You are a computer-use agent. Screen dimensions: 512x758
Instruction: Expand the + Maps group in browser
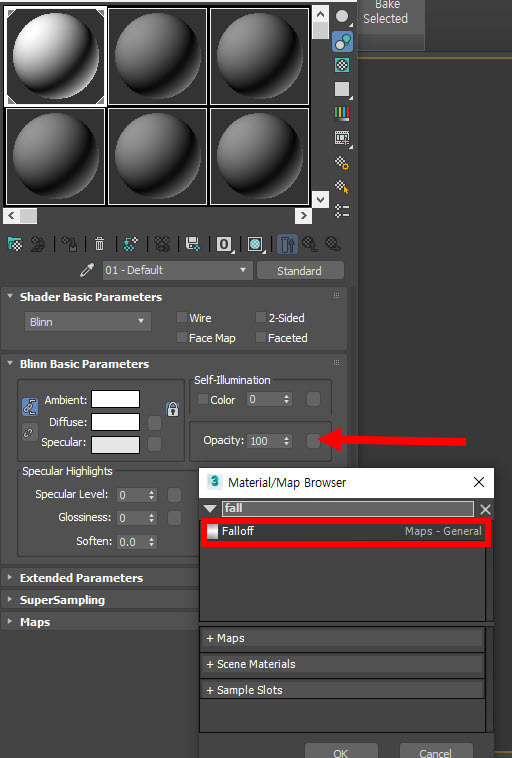(342, 638)
